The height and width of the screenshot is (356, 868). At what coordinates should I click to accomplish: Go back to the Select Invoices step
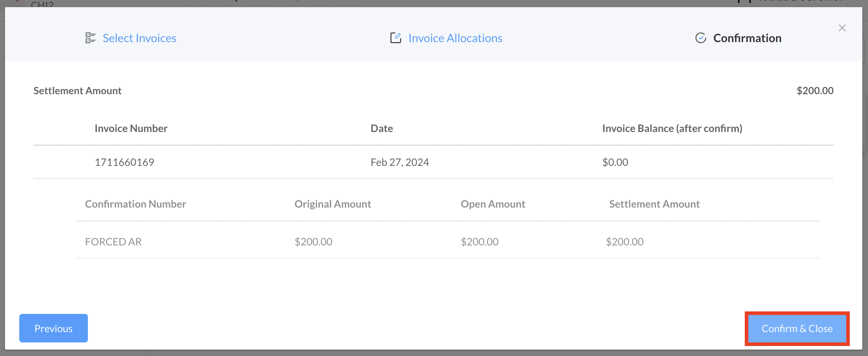coord(139,38)
